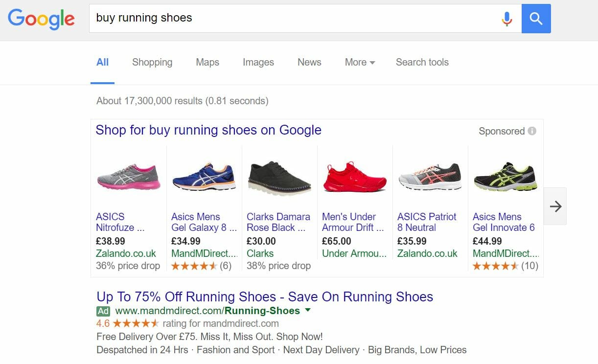Click the £34.99 price

[186, 241]
